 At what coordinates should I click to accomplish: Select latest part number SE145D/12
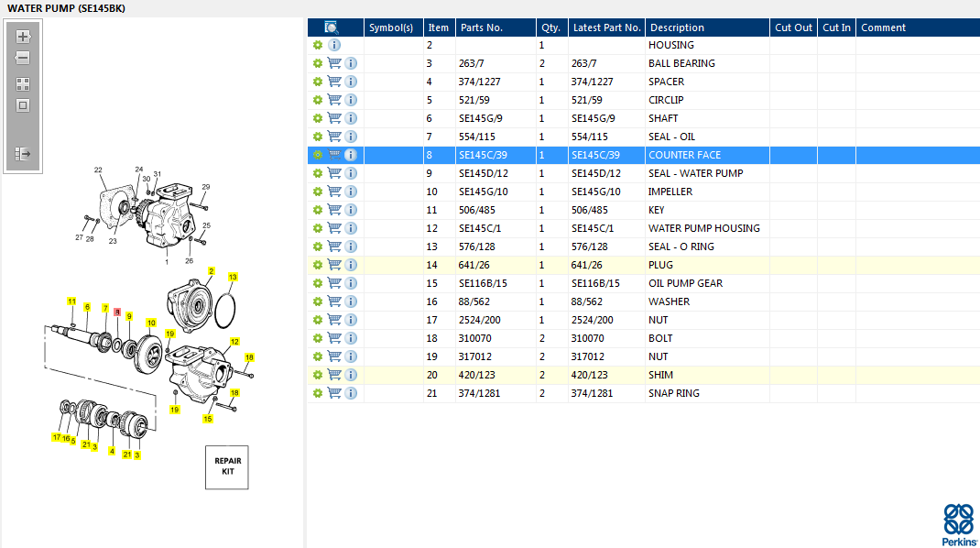607,172
